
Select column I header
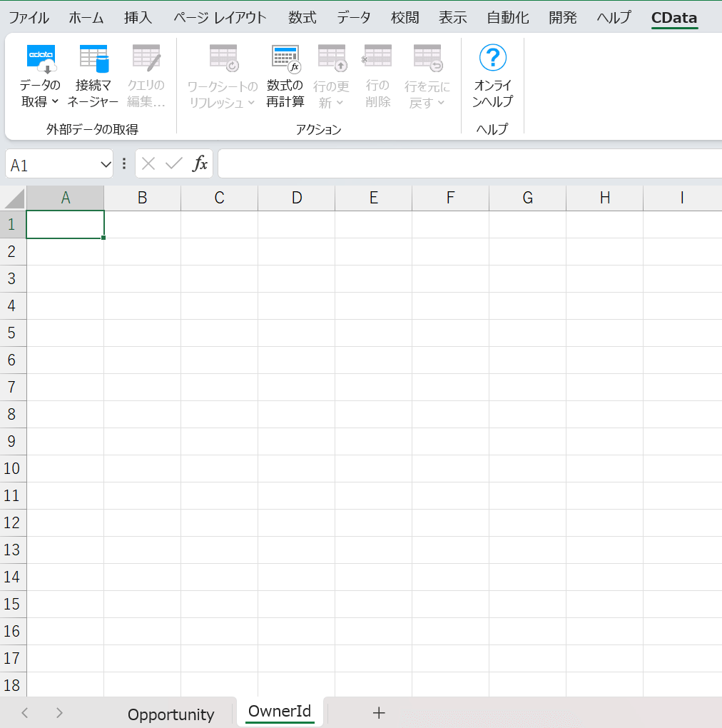click(x=682, y=198)
